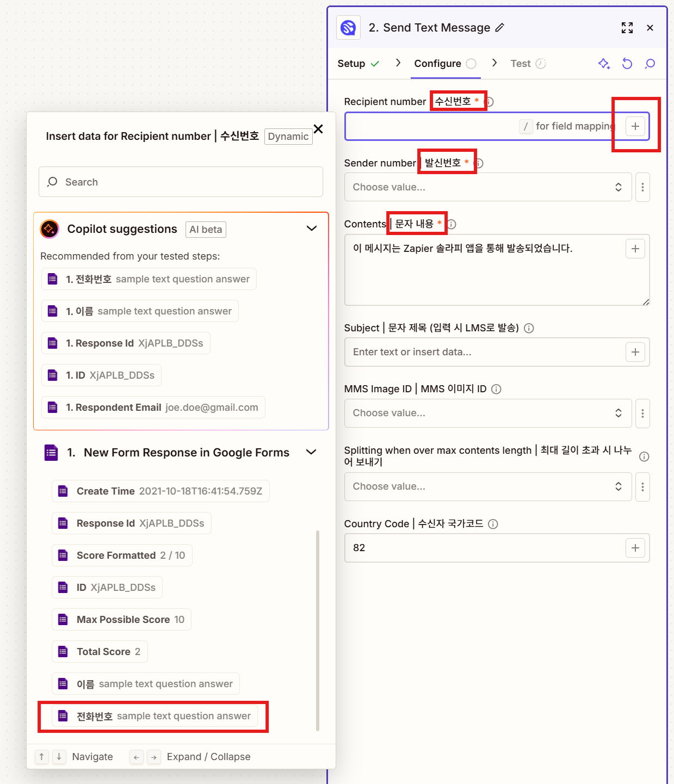Switch to the Test tab

527,64
